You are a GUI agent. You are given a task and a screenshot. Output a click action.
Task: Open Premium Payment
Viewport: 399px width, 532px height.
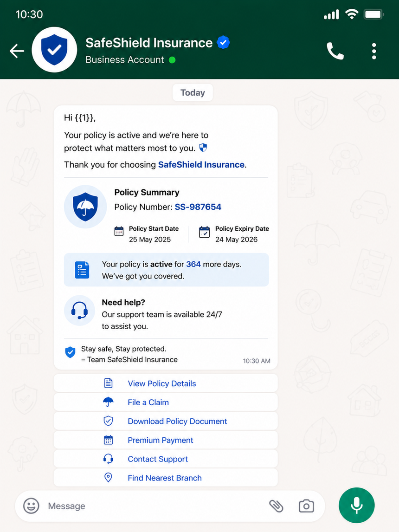tap(166, 440)
